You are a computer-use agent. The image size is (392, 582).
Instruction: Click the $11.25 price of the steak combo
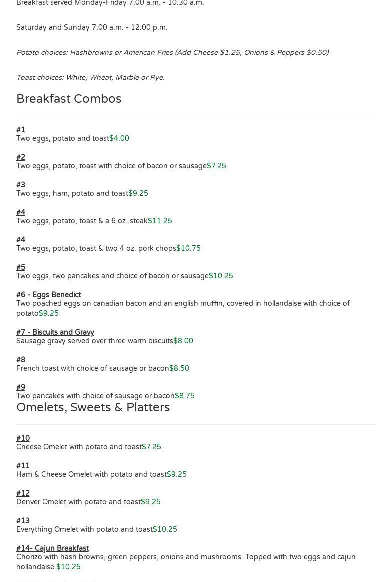click(160, 221)
